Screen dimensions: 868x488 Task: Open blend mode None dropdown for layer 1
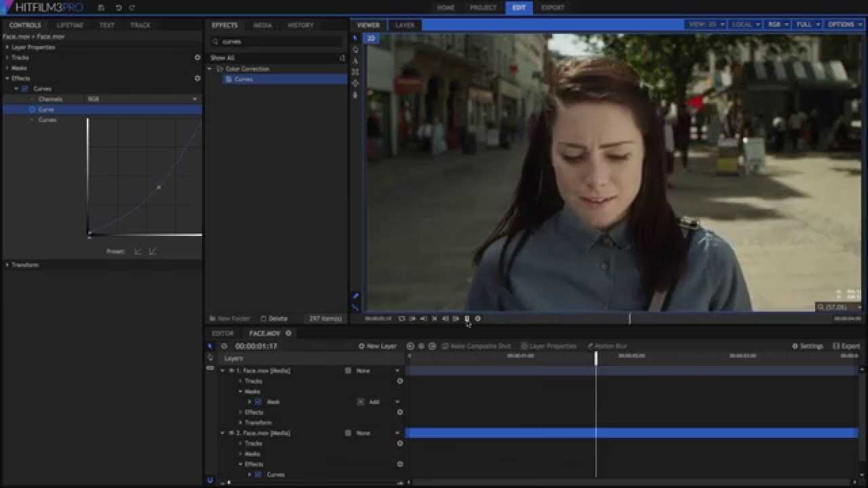pyautogui.click(x=378, y=371)
